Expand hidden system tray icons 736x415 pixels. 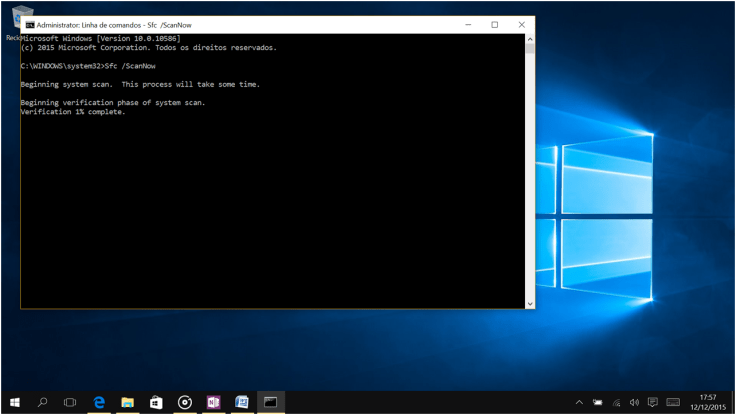click(579, 402)
